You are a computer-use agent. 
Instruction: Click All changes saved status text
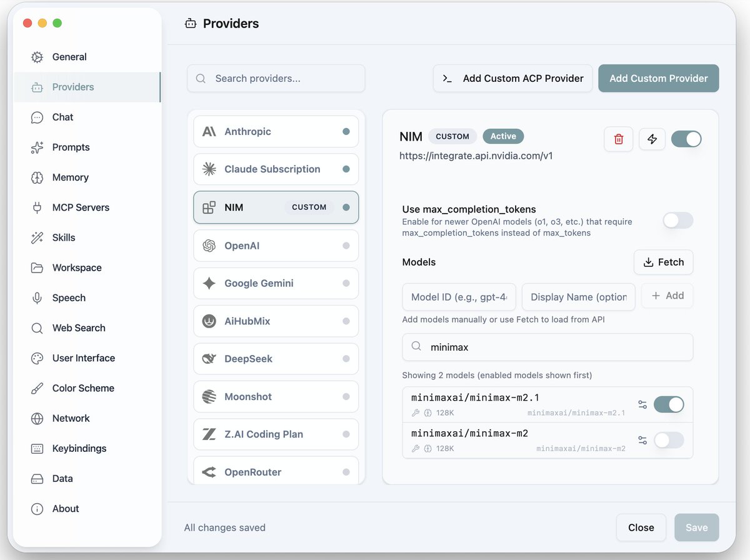(225, 527)
